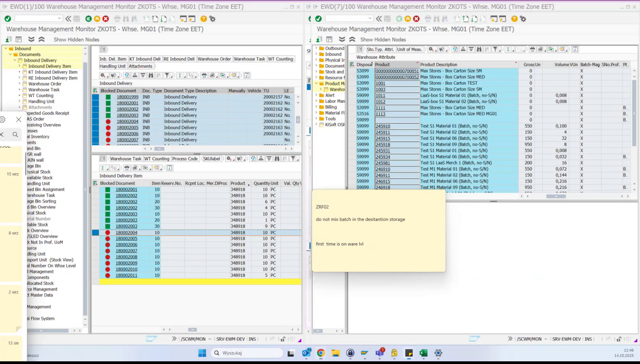Open the command field dropdown
The image size is (640, 364).
[x=59, y=18]
